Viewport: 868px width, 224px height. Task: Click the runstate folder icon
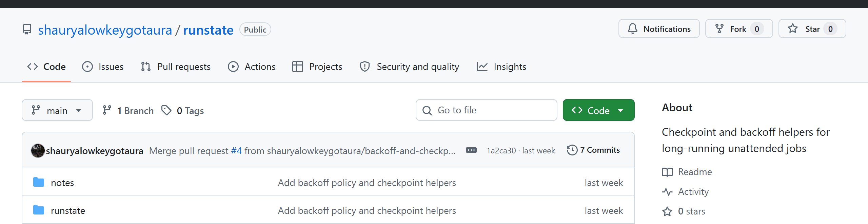[x=39, y=210]
